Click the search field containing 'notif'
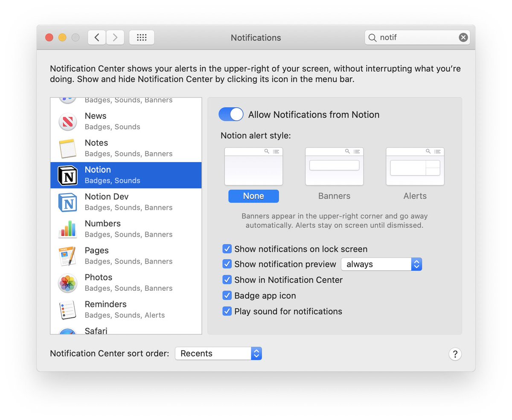The width and height of the screenshot is (512, 420). 417,38
